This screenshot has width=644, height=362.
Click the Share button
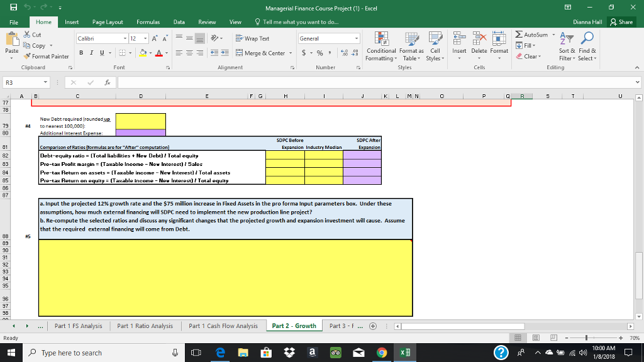click(622, 22)
